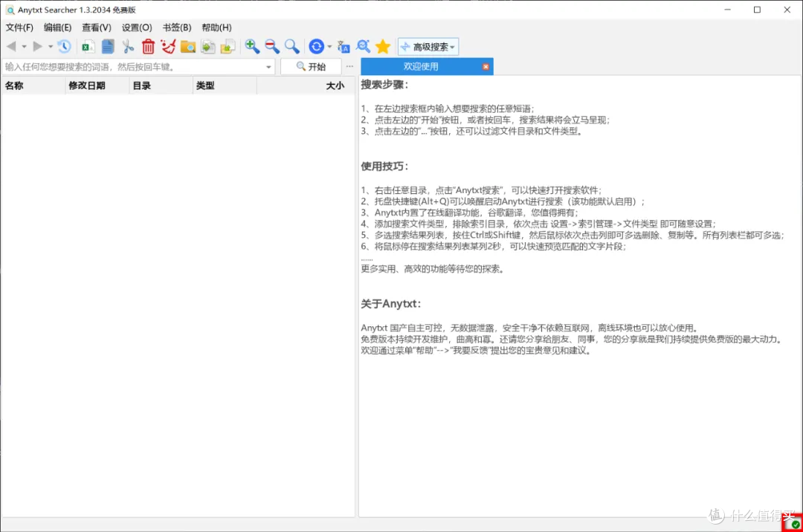Screen dimensions: 803x532
Task: Click the move-to folder icon
Action: tap(228, 47)
